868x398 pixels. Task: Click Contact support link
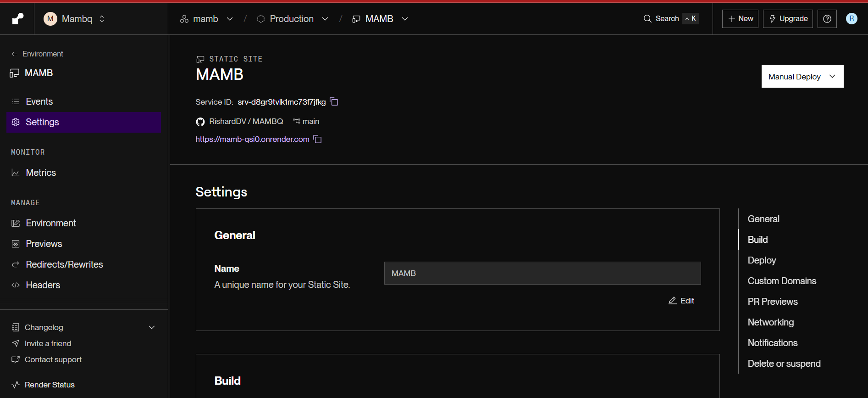(53, 359)
